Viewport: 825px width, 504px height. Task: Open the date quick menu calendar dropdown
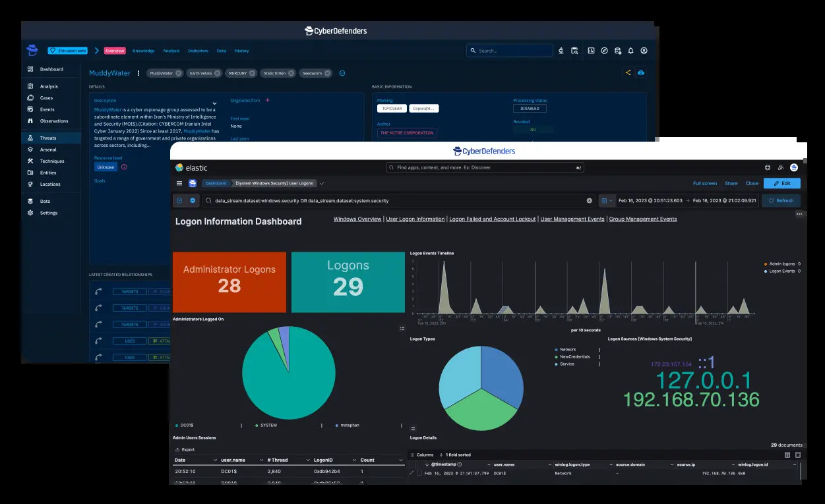click(607, 200)
